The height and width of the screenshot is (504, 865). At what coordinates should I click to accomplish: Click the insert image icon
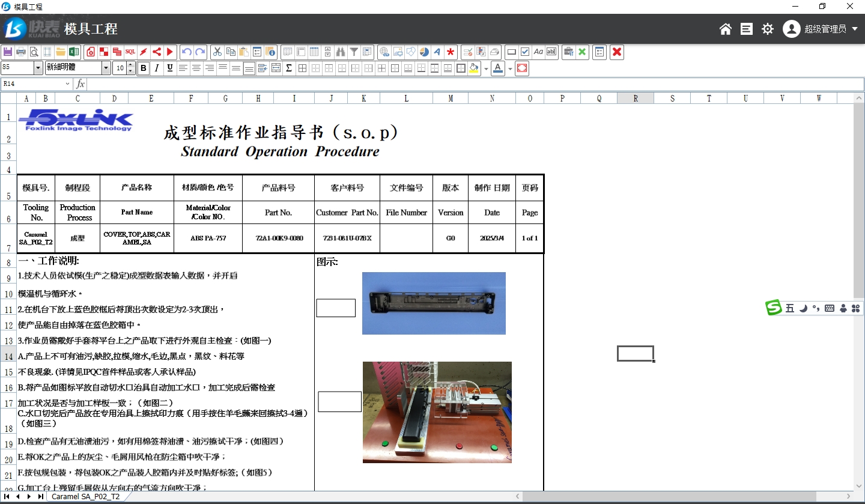click(x=398, y=52)
